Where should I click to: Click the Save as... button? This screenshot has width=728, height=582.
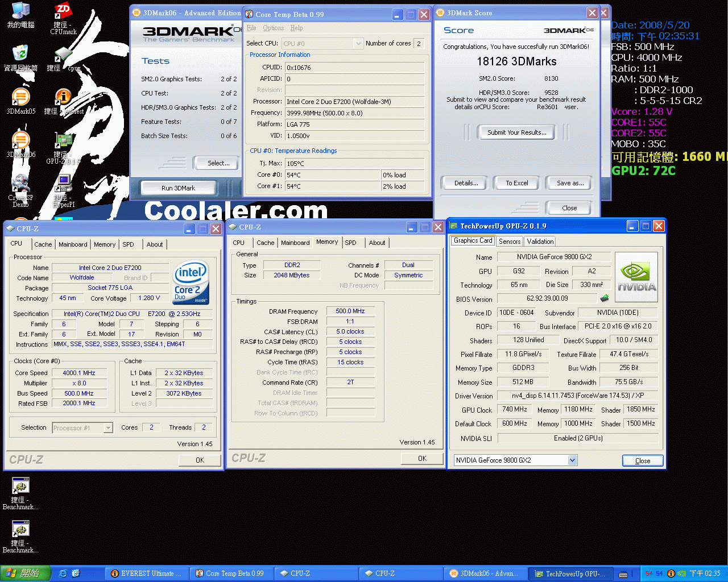pos(570,183)
